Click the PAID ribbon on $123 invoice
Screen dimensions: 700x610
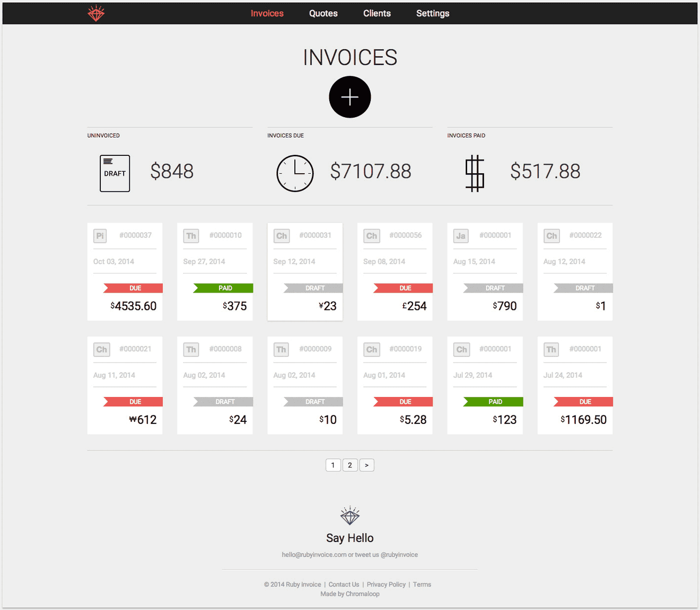click(x=493, y=402)
